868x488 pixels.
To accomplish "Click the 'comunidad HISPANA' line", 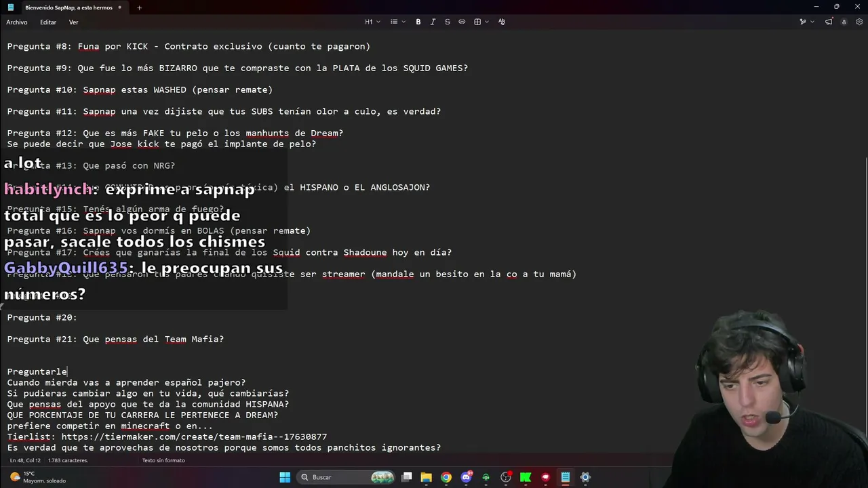I will pyautogui.click(x=148, y=405).
